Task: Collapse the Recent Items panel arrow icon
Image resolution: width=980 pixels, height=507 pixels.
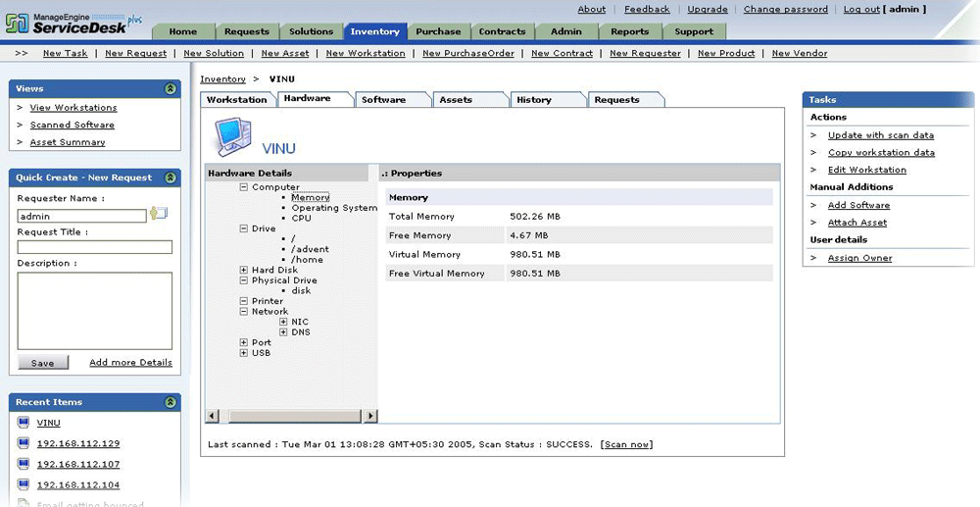Action: [x=171, y=402]
